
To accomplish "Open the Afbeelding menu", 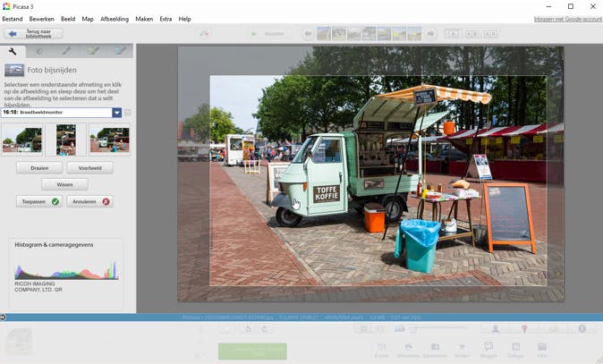I will [115, 19].
